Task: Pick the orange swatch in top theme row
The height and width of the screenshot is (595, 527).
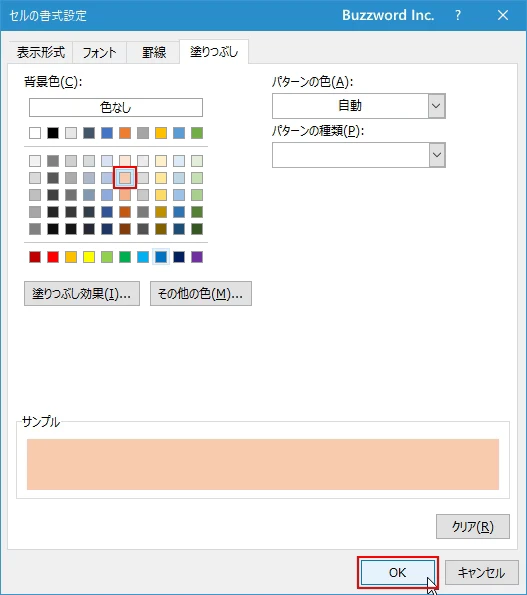Action: click(125, 133)
